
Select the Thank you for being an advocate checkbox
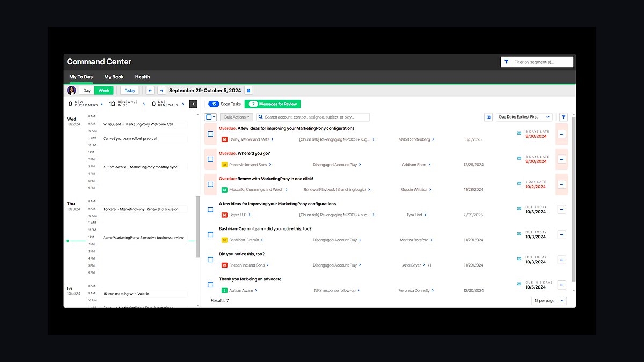210,285
